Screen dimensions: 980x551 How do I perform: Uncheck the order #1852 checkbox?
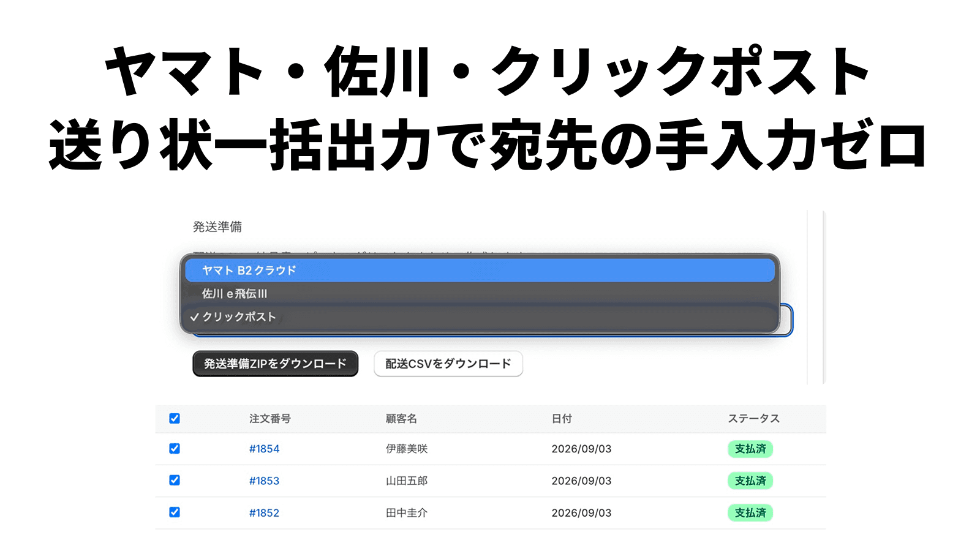(x=175, y=512)
